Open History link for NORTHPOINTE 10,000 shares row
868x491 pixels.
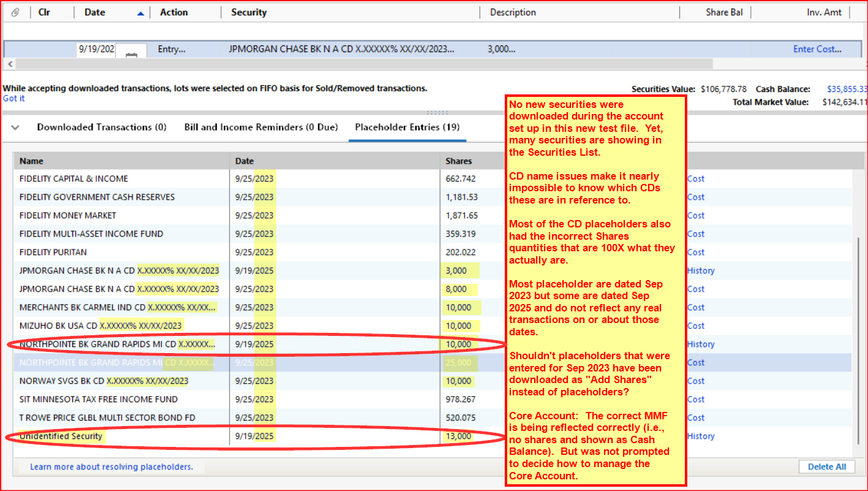pyautogui.click(x=701, y=344)
